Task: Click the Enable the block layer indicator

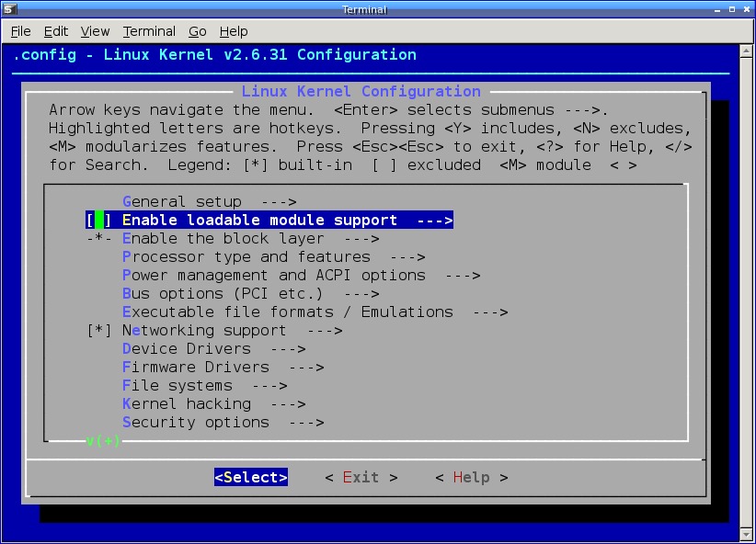Action: pos(98,239)
